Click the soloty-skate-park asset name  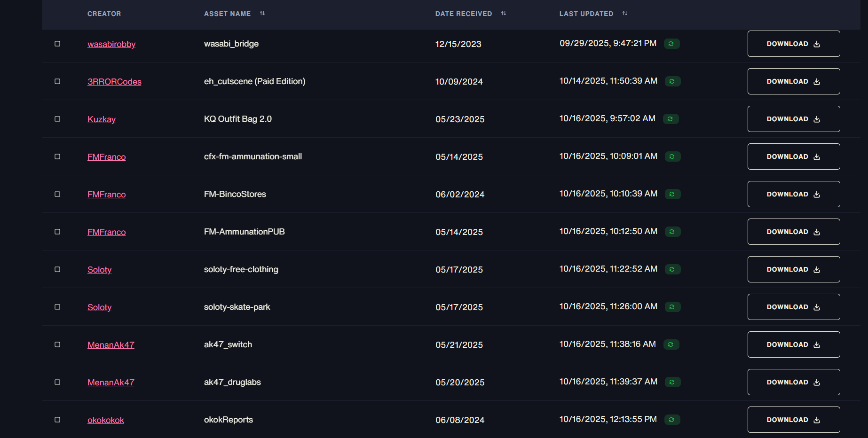(237, 307)
